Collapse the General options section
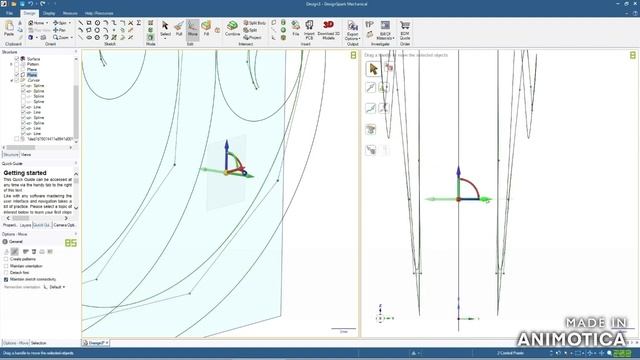This screenshot has width=640, height=360. [x=5, y=242]
